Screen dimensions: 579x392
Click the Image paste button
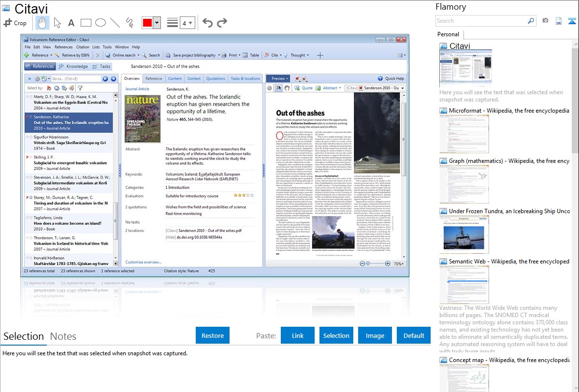click(x=375, y=335)
